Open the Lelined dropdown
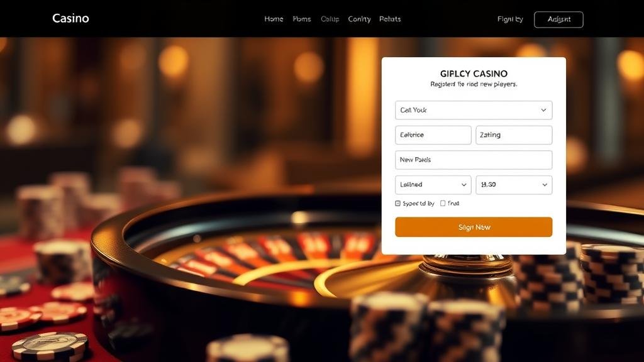Image resolution: width=644 pixels, height=362 pixels. coord(433,185)
